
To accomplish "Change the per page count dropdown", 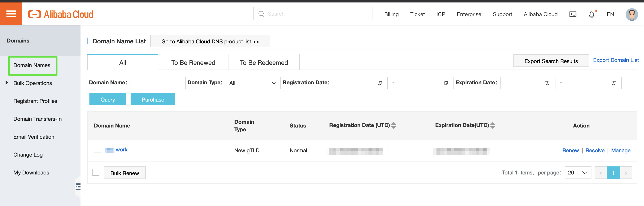I will point(578,173).
